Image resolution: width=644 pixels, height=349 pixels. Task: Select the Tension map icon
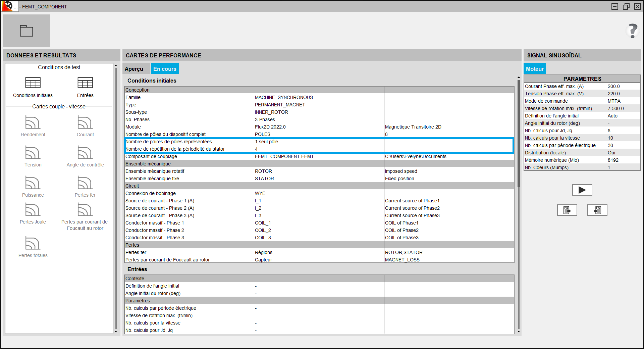[33, 152]
